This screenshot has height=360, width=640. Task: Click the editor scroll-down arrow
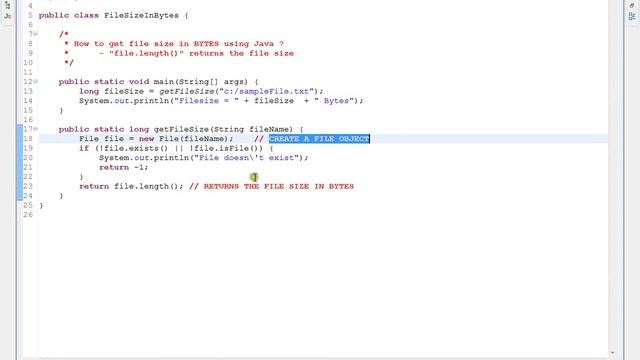tap(612, 353)
